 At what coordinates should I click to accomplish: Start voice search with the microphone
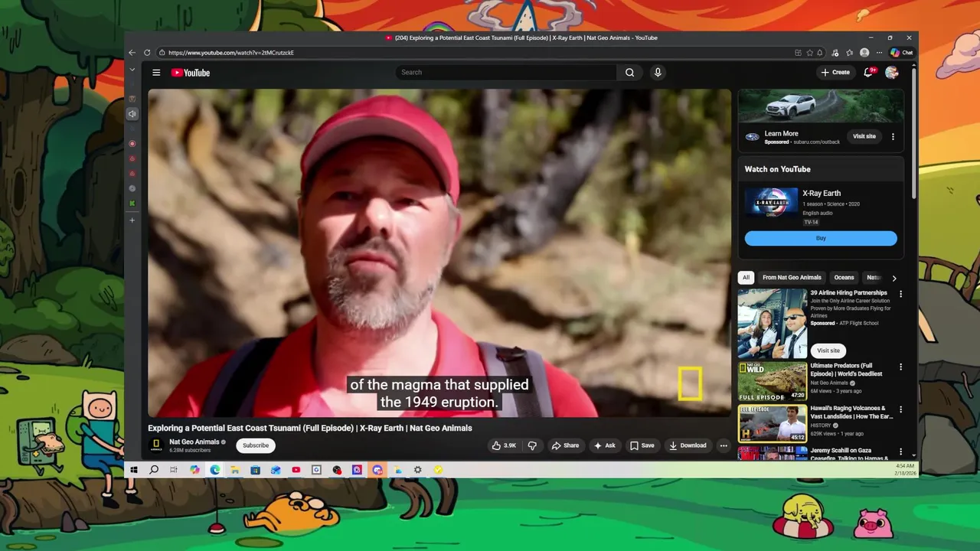pos(657,73)
